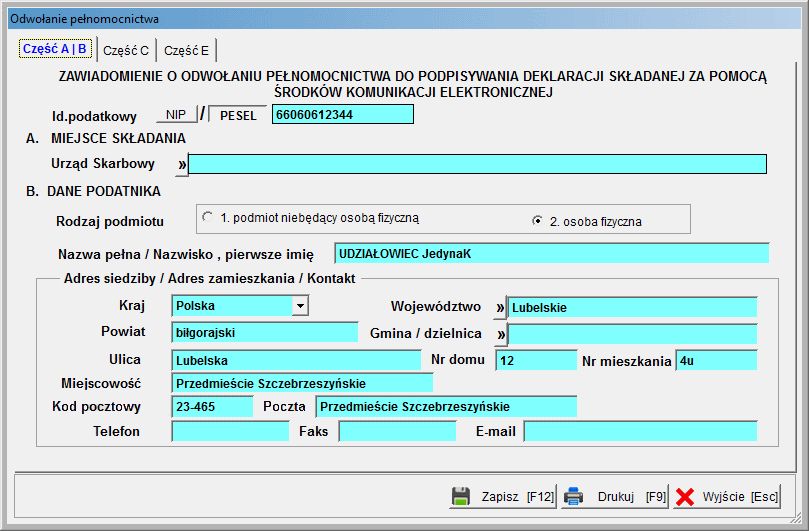Click the Miejscowość field Przedmieście Szczebrzeszyńskie
The height and width of the screenshot is (531, 809).
(x=302, y=383)
